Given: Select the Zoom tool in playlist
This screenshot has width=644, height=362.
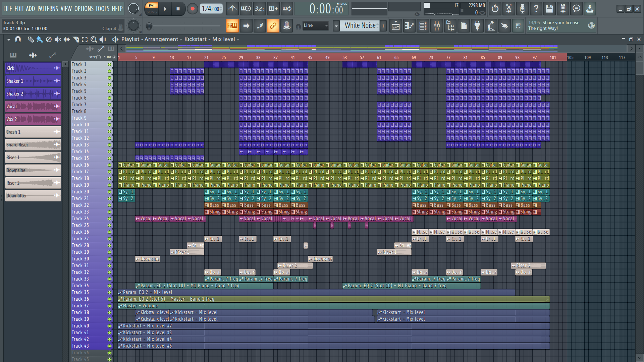Looking at the screenshot, I should (94, 40).
